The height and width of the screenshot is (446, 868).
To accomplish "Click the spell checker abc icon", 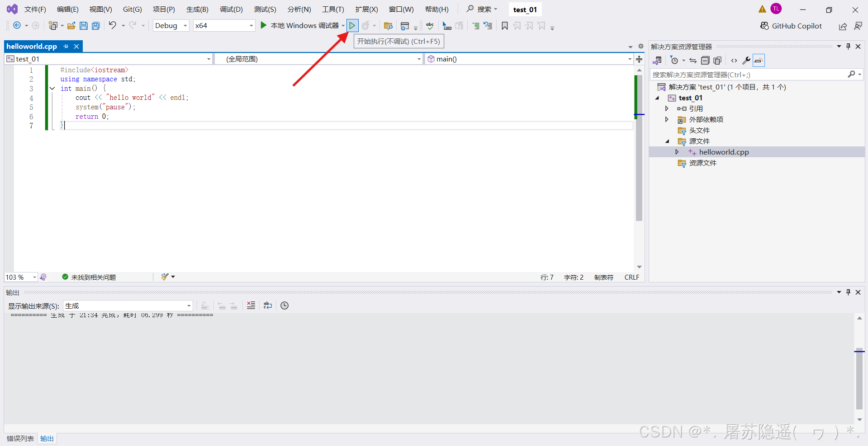I will (430, 26).
